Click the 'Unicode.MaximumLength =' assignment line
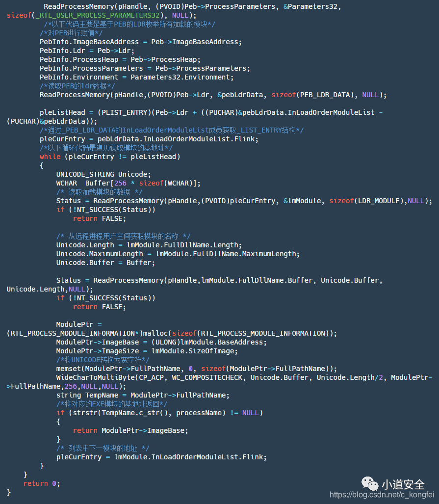This screenshot has width=439, height=504. pyautogui.click(x=178, y=254)
